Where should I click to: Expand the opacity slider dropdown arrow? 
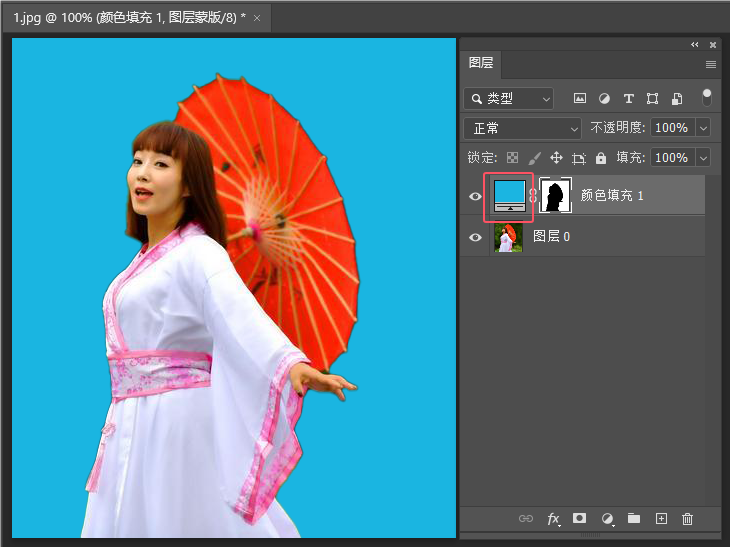coord(703,128)
